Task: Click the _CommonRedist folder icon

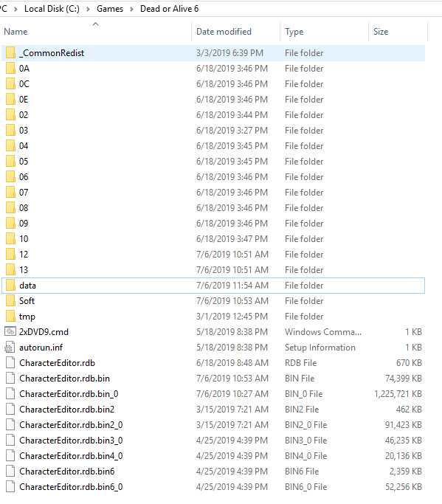Action: pyautogui.click(x=10, y=52)
